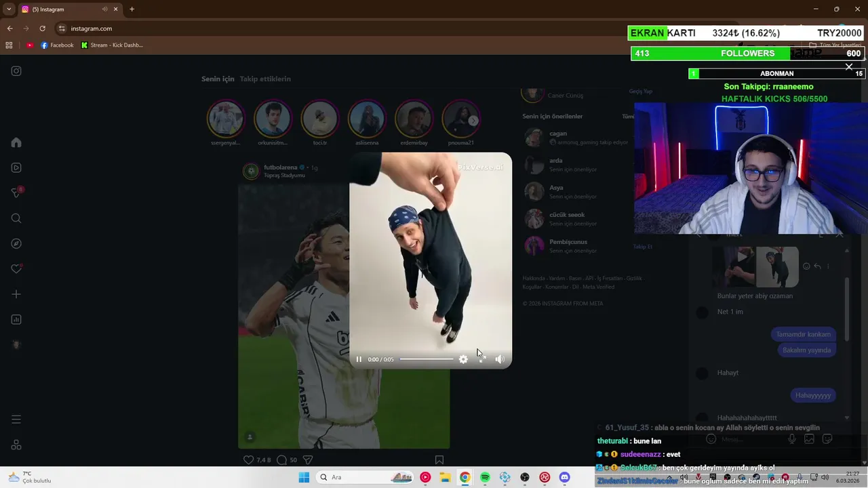This screenshot has width=868, height=488.
Task: Save the futbolarena post bookmark
Action: click(x=439, y=460)
